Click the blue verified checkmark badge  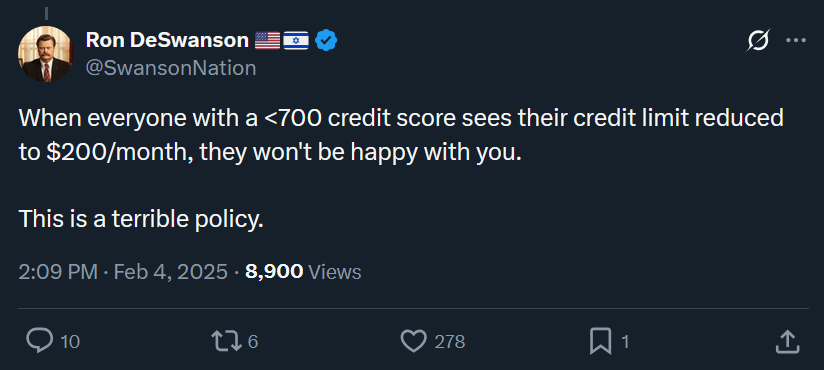326,40
